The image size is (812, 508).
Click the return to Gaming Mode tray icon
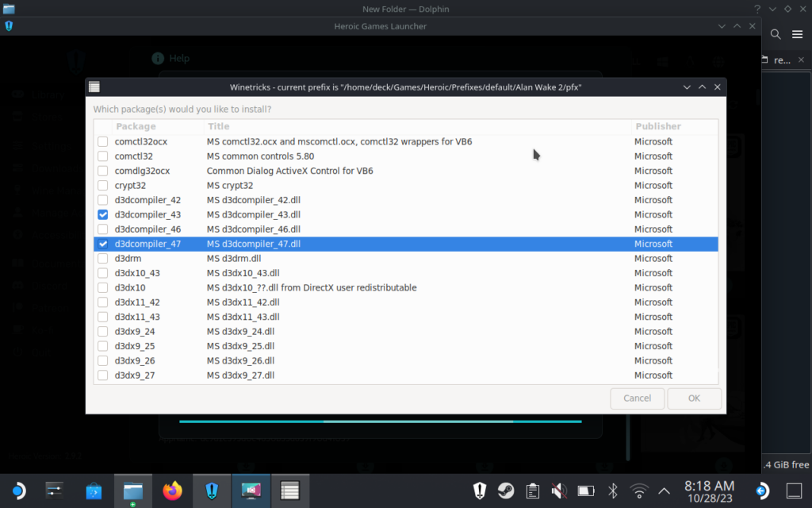coord(762,491)
